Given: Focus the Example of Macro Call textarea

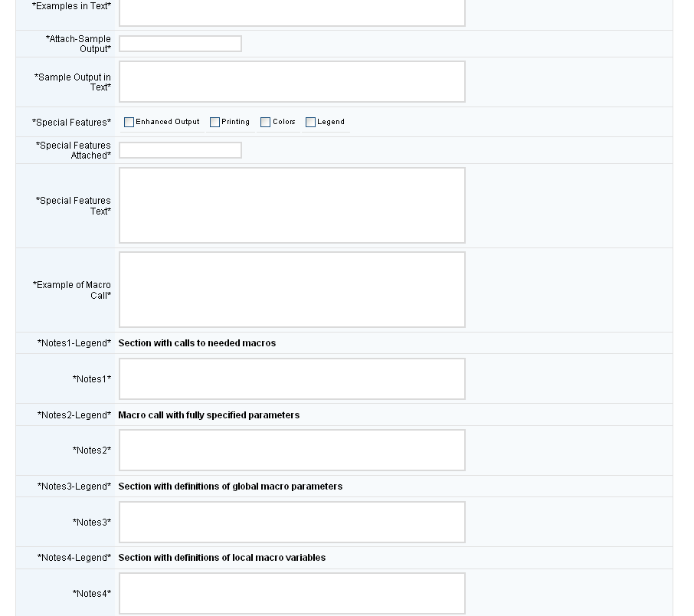Looking at the screenshot, I should (x=292, y=290).
